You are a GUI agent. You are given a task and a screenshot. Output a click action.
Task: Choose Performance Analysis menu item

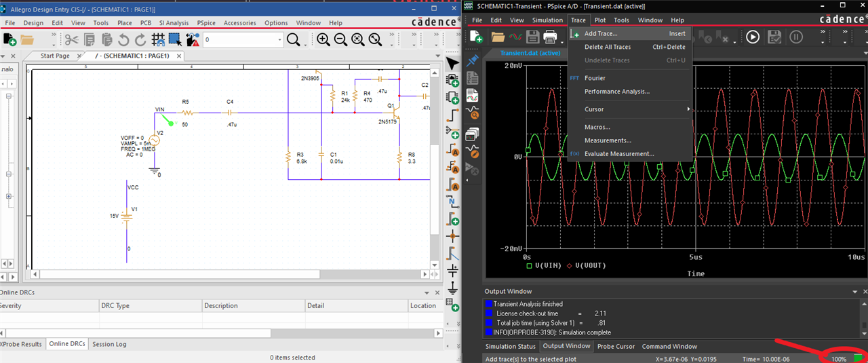tap(629, 92)
